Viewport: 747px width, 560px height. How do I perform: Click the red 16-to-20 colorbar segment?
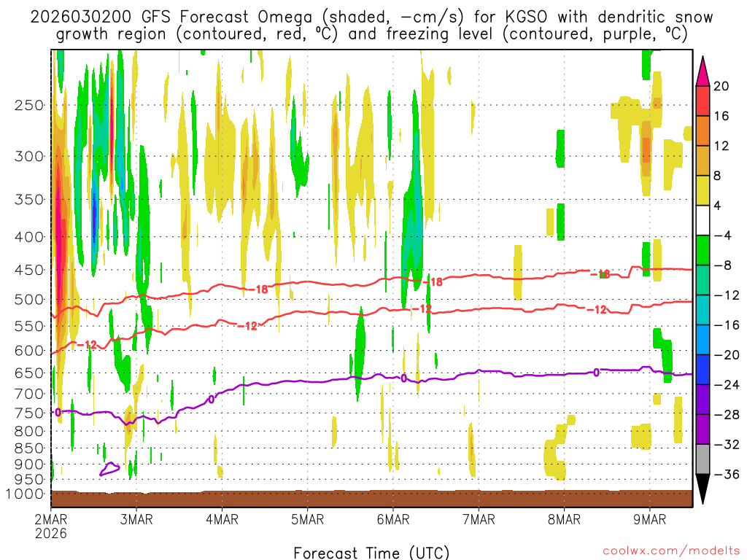(703, 101)
